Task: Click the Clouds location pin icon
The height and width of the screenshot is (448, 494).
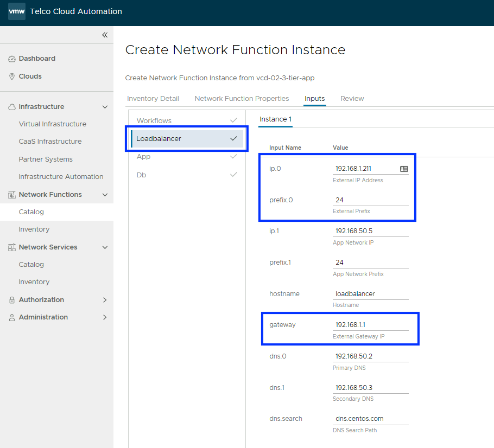Action: [x=12, y=76]
